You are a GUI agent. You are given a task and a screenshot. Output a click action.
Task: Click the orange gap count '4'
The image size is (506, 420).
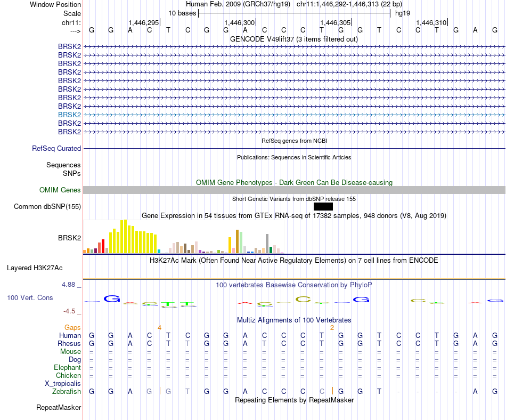click(159, 328)
